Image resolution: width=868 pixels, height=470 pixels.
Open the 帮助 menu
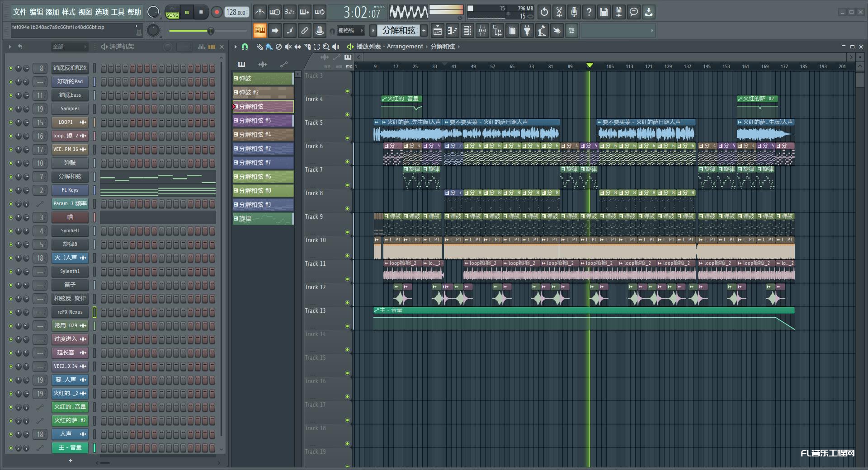point(134,12)
